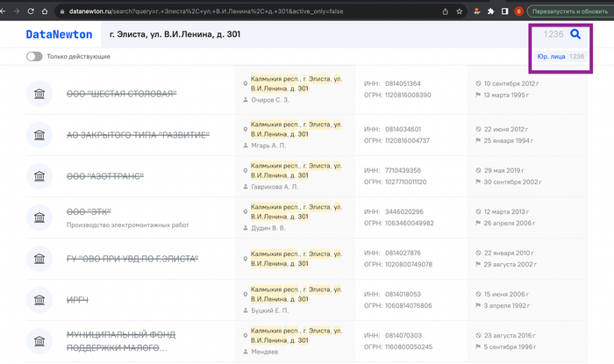Click date 3 апреля 1992 г
This screenshot has height=364, width=614.
tap(507, 305)
